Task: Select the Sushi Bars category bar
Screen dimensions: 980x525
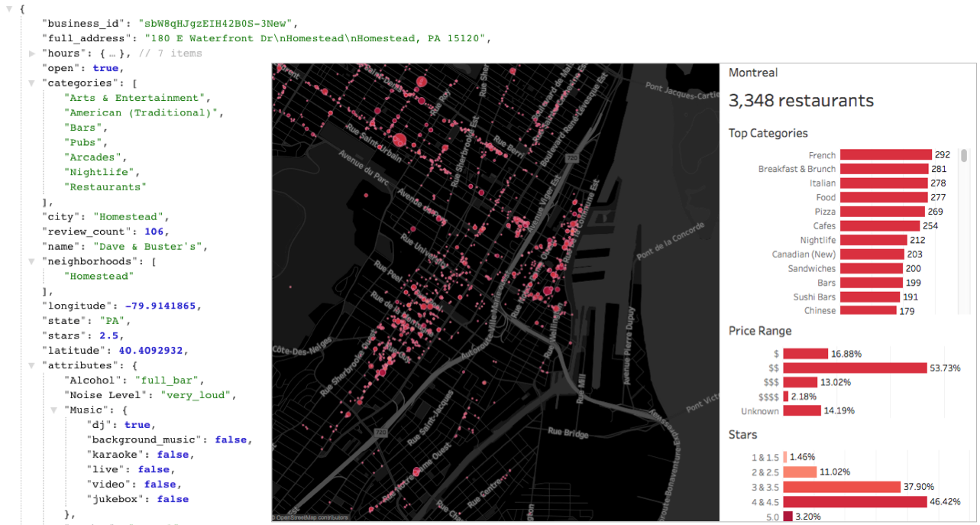Action: click(x=870, y=297)
